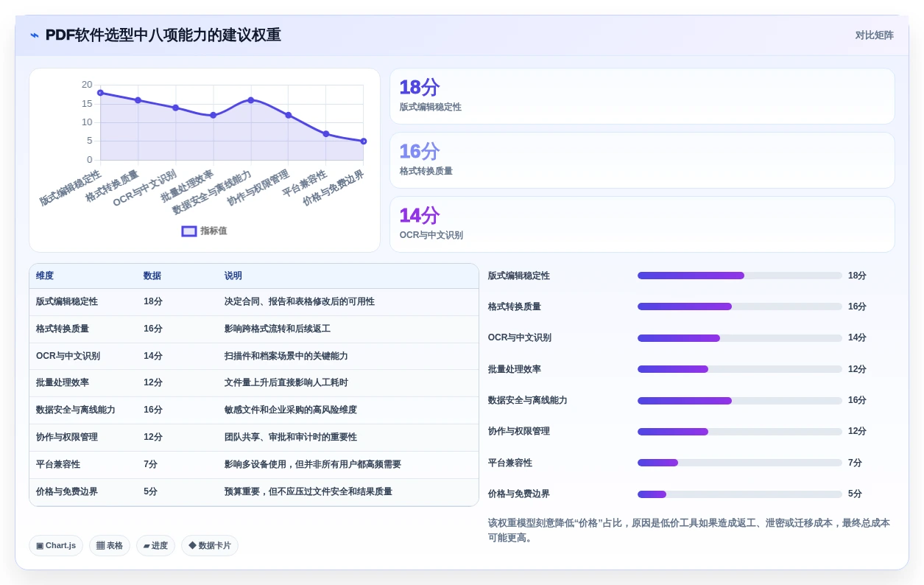The width and height of the screenshot is (924, 585).
Task: Click 文件量上升后直接影响人工耗时 description
Action: [x=286, y=383]
